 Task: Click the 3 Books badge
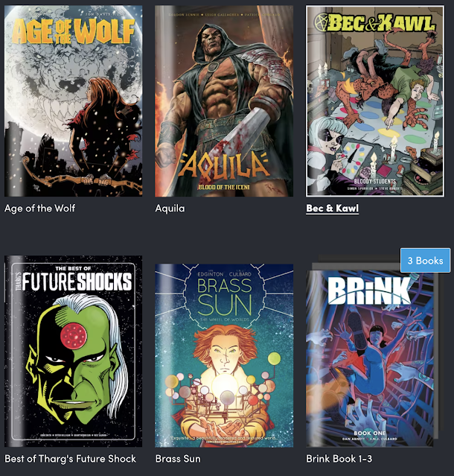click(x=425, y=261)
